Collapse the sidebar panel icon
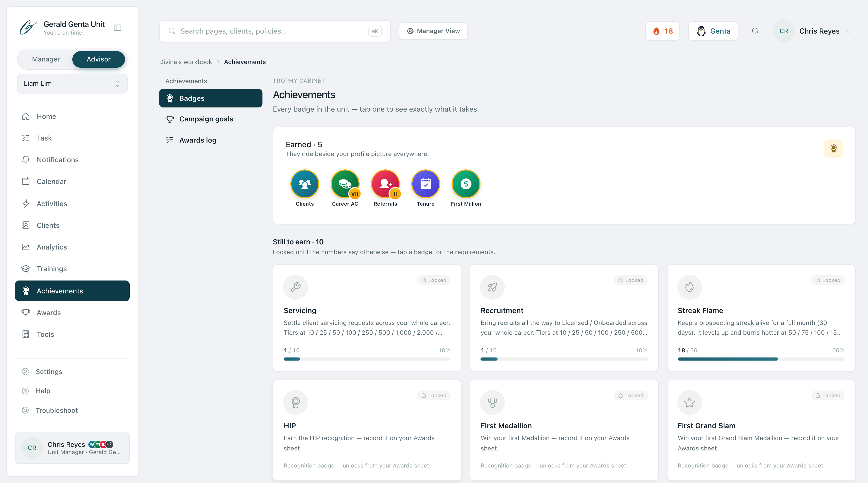The height and width of the screenshot is (483, 868). (x=118, y=28)
